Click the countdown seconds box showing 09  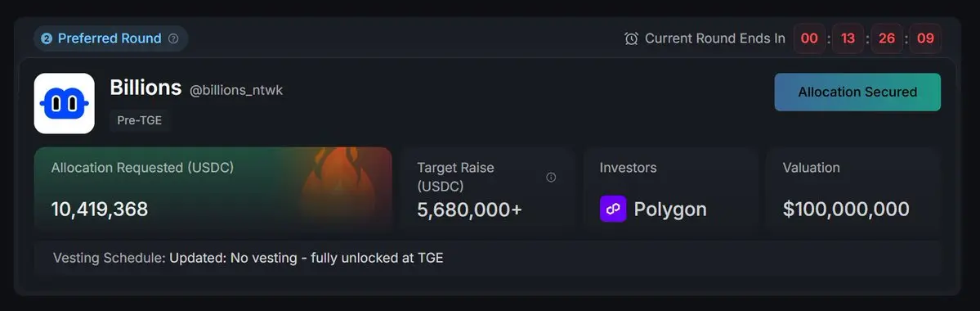coord(925,38)
